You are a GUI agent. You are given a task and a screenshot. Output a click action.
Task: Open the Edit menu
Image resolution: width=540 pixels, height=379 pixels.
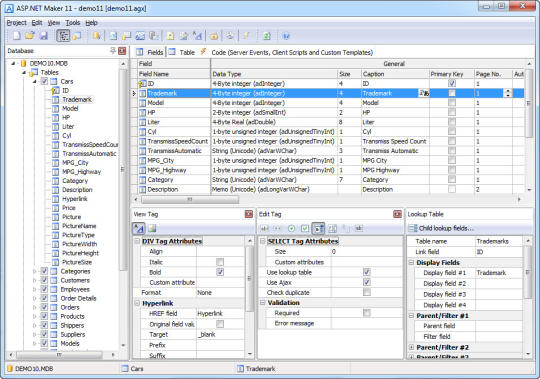coord(37,23)
